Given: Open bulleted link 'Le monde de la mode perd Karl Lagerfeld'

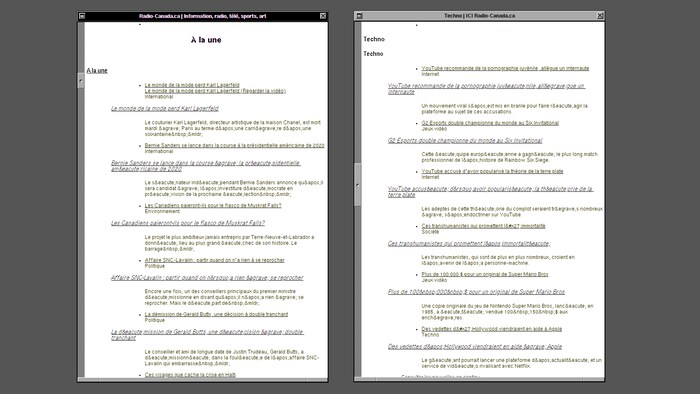Looking at the screenshot, I should pyautogui.click(x=192, y=85).
